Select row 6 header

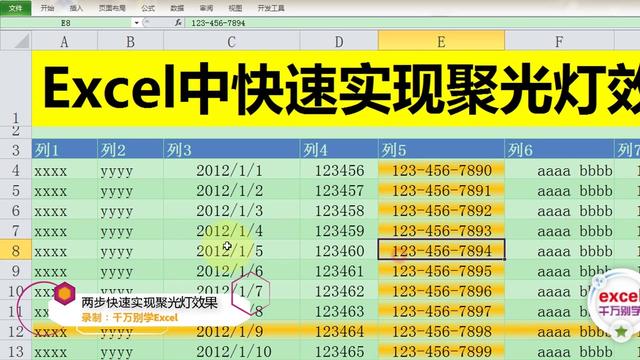(16, 210)
